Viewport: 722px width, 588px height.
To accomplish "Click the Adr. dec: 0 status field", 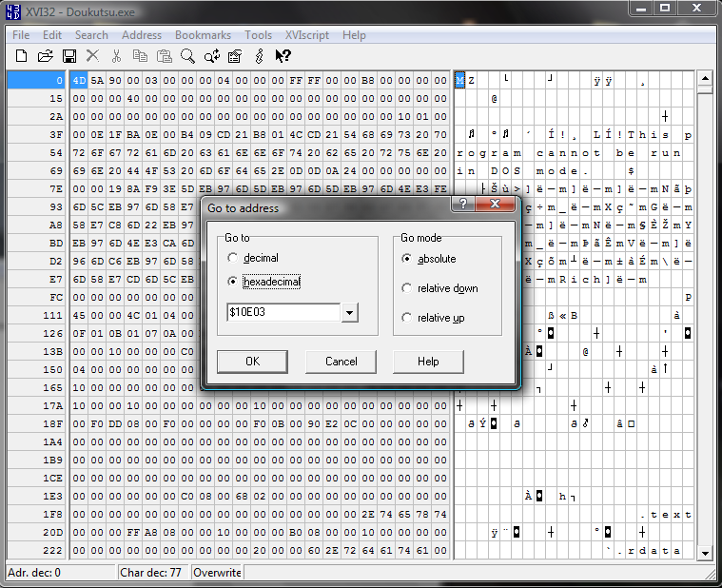I will point(60,573).
